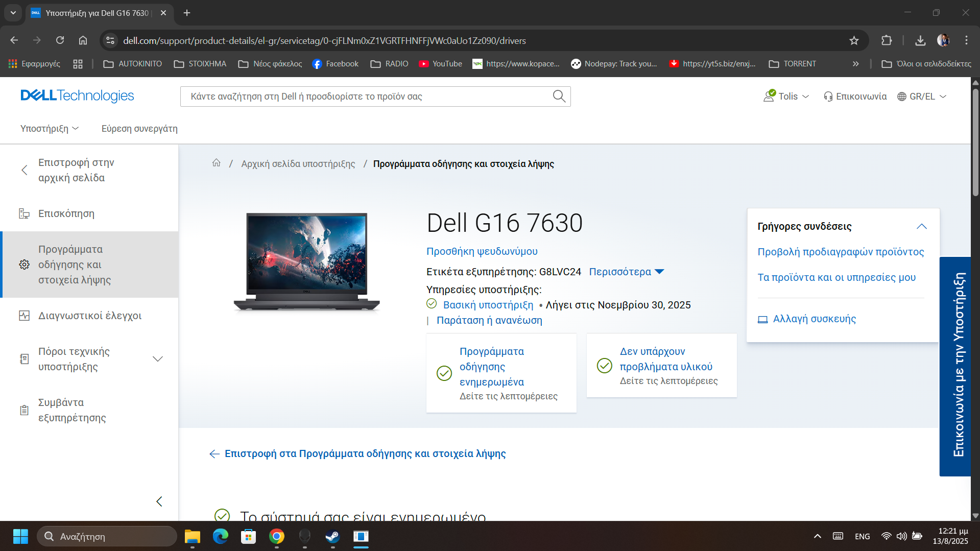Open the Προγράμματα οδήγησης ενημερωμένα card

click(501, 373)
